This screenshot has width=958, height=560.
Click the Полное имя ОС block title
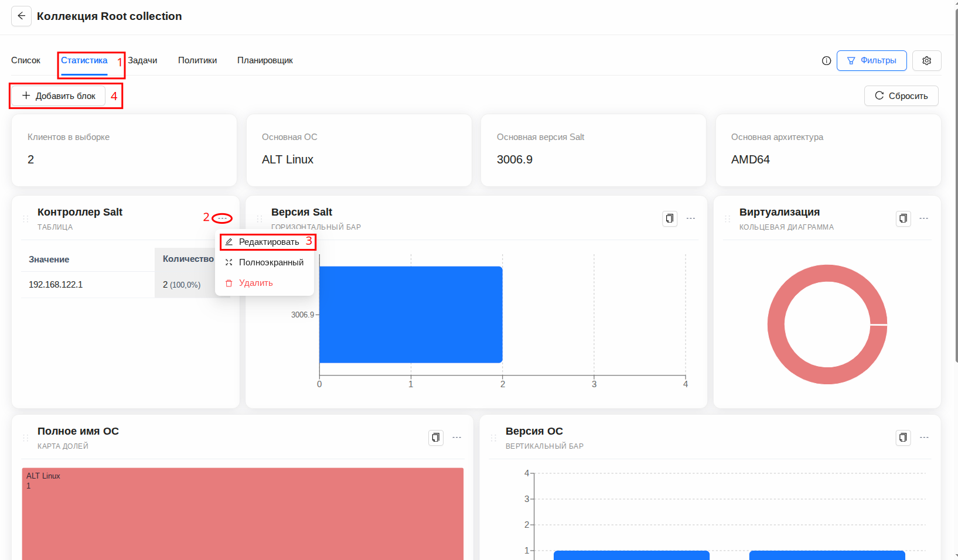coord(78,431)
